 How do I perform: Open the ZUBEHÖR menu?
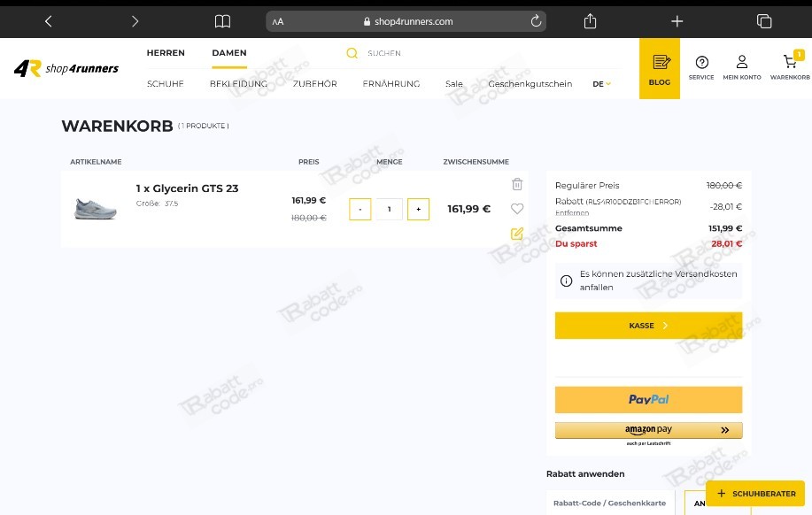coord(315,84)
